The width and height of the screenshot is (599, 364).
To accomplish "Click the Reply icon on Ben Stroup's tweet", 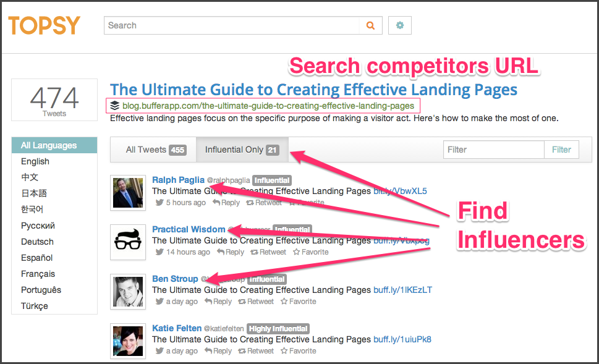I will (x=208, y=301).
